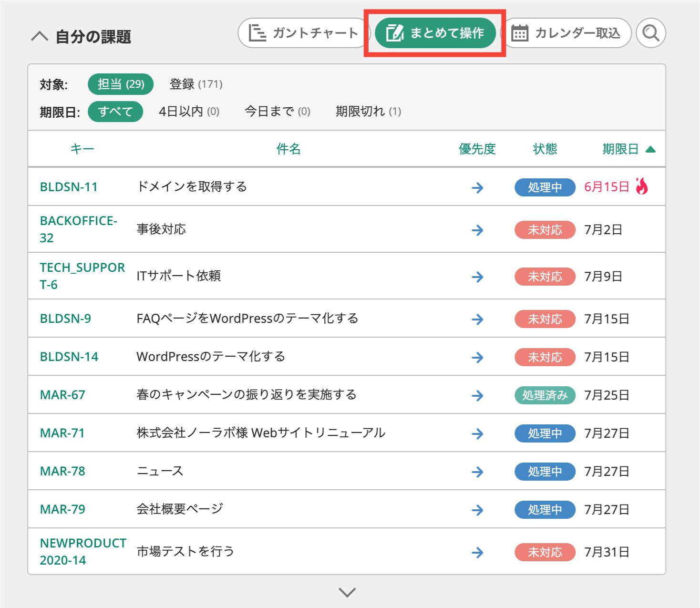This screenshot has width=700, height=608.
Task: Click the overdue flame icon on 6月15日
Action: [642, 186]
